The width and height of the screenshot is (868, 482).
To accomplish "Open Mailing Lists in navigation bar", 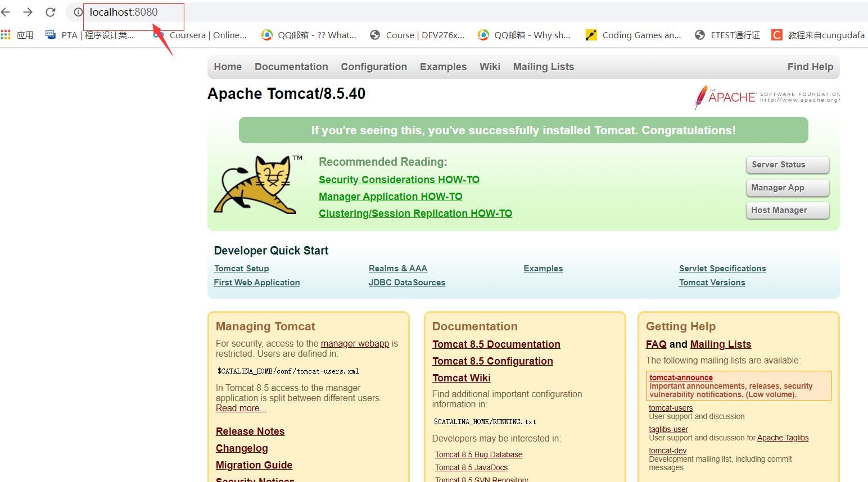I will point(544,67).
